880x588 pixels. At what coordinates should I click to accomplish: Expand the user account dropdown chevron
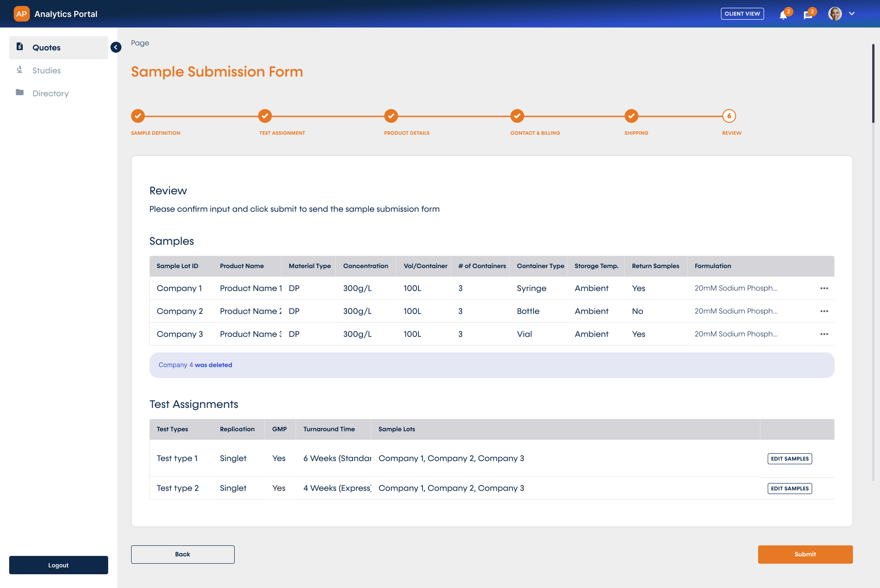tap(852, 14)
